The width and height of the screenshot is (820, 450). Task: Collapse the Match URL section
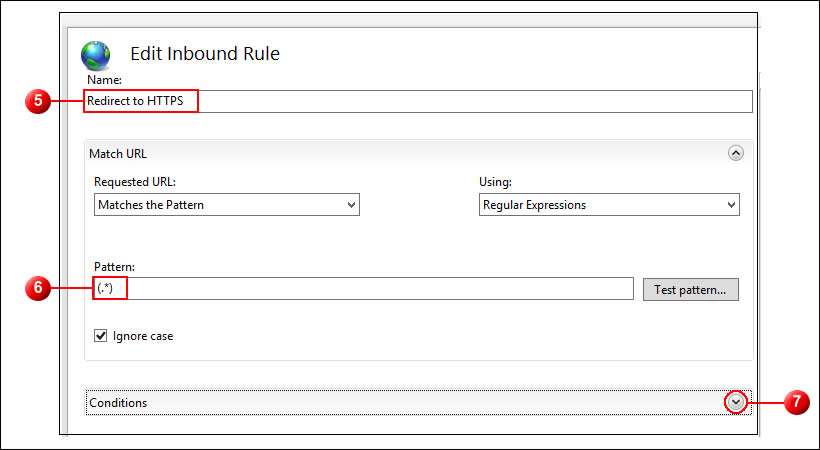coord(736,153)
